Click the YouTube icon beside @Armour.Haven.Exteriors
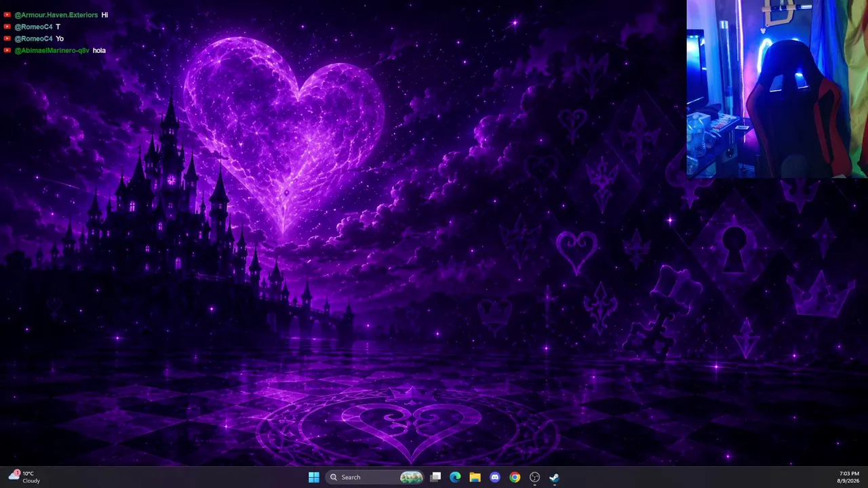This screenshot has height=488, width=868. [x=7, y=15]
